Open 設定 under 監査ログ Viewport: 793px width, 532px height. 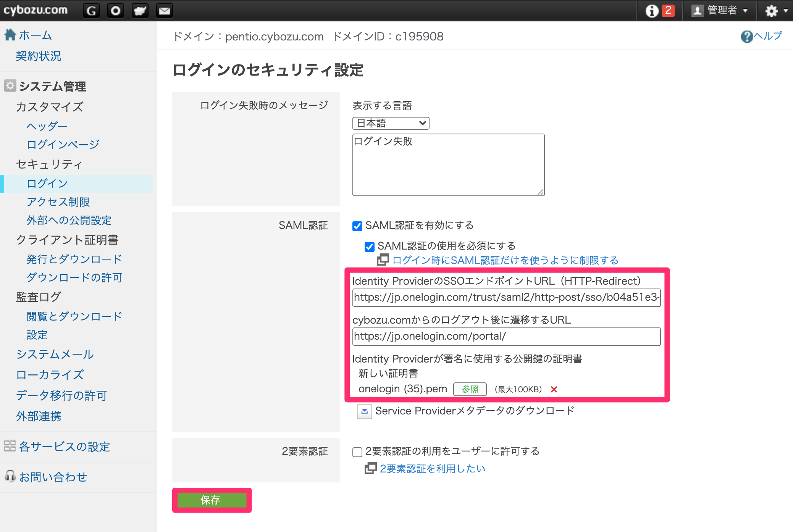point(37,335)
